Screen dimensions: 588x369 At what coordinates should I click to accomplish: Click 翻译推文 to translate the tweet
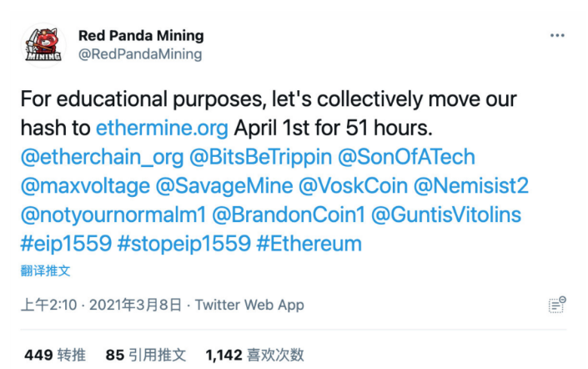[x=45, y=270]
